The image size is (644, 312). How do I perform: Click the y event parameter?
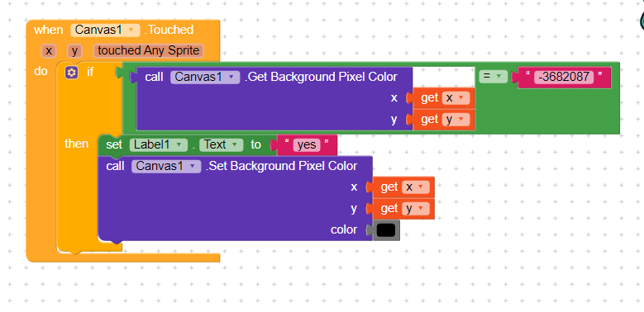pos(74,51)
